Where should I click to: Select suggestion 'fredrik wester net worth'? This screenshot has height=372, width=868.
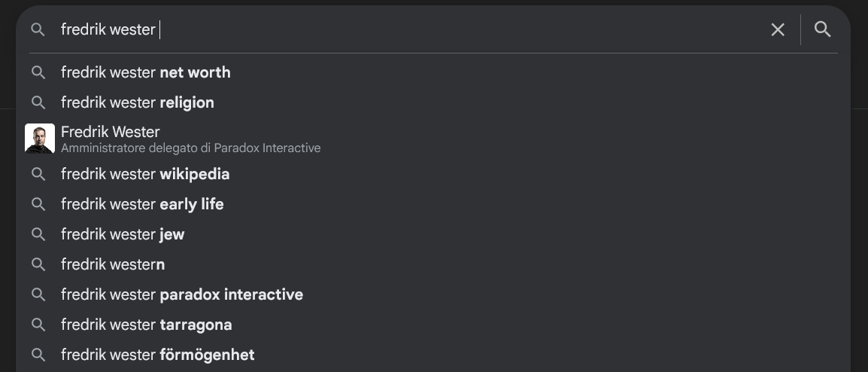(433, 72)
